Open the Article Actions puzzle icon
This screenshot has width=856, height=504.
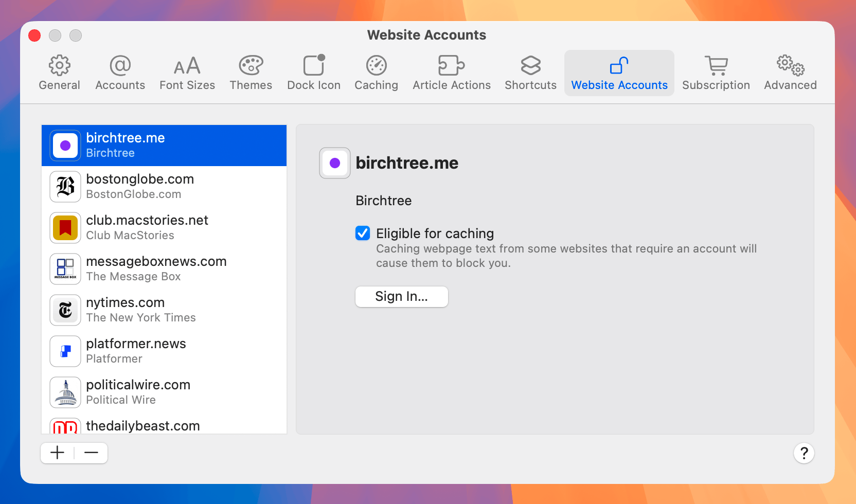point(451,65)
